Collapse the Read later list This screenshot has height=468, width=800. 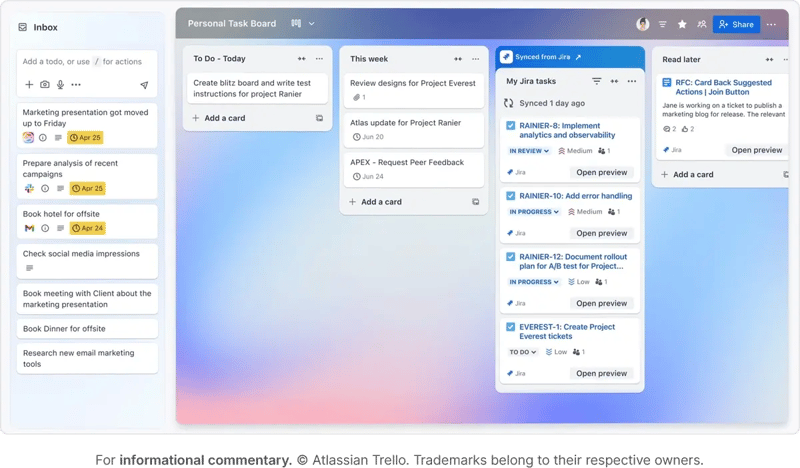pyautogui.click(x=769, y=60)
